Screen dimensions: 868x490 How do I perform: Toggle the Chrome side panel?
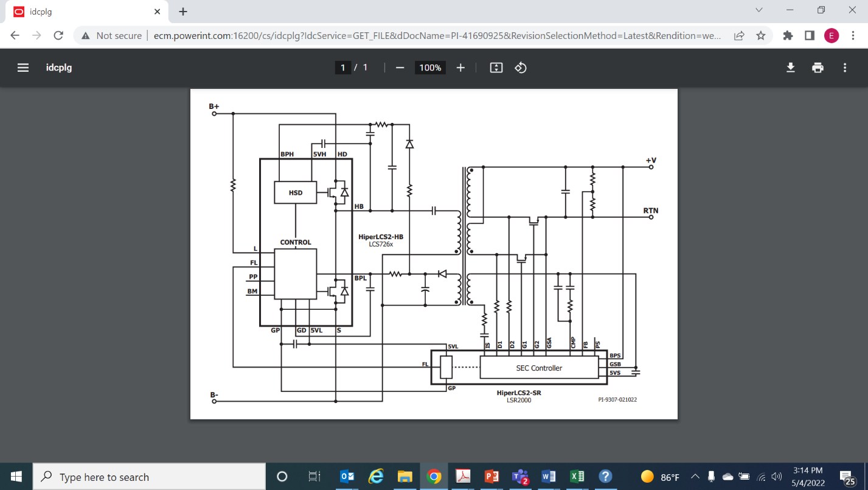(809, 35)
